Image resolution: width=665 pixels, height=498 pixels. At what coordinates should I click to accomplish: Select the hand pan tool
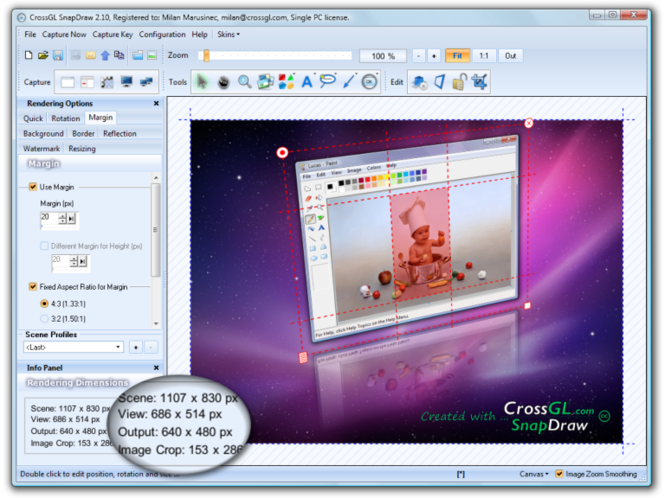pos(224,82)
